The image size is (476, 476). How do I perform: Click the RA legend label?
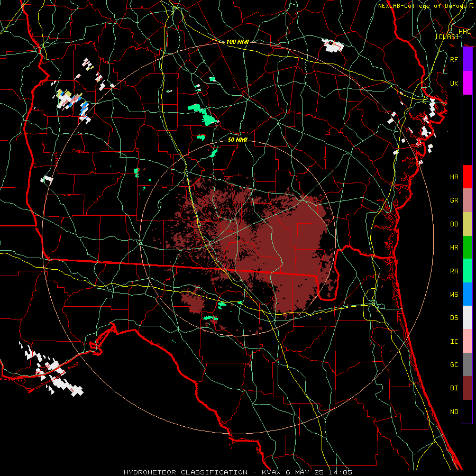454,271
